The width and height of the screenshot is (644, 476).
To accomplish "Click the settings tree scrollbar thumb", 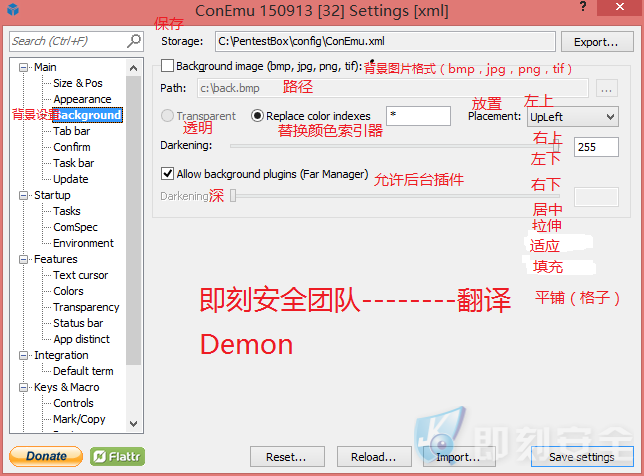I will [x=133, y=220].
